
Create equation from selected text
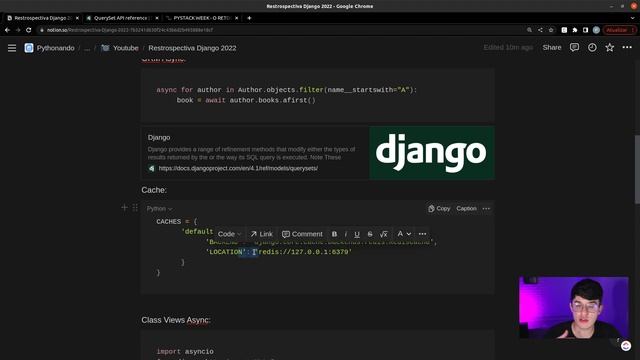click(x=384, y=234)
